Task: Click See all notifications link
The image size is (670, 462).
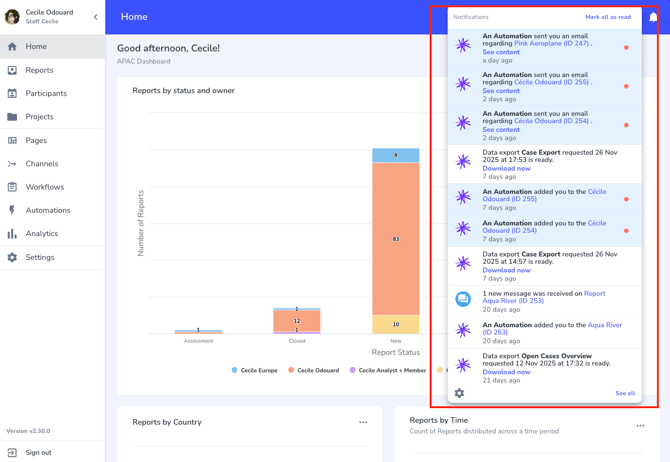Action: 624,393
